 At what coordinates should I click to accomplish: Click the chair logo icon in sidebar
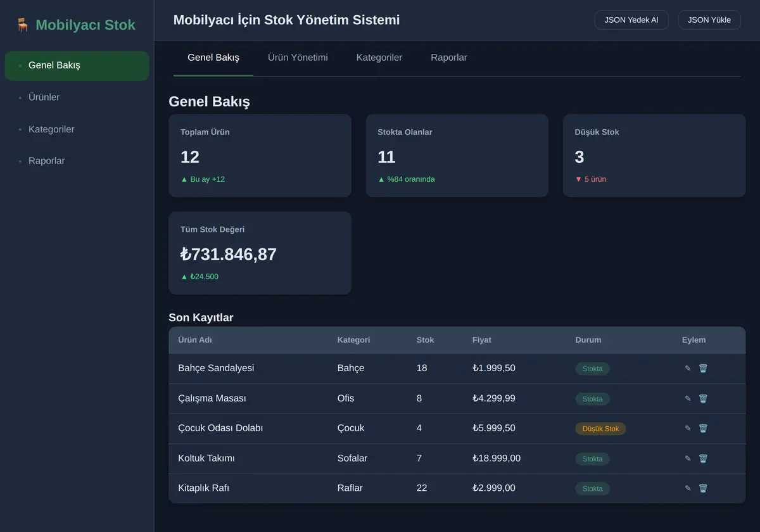coord(23,25)
